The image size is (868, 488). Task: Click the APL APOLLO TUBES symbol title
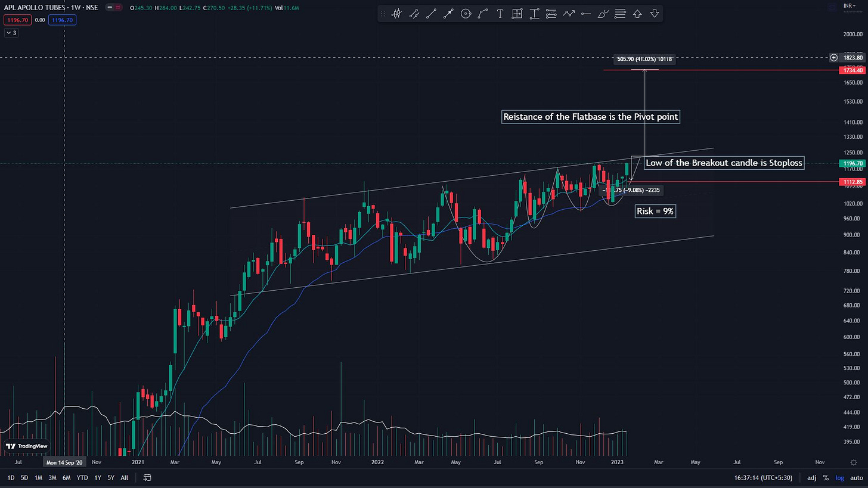click(33, 8)
